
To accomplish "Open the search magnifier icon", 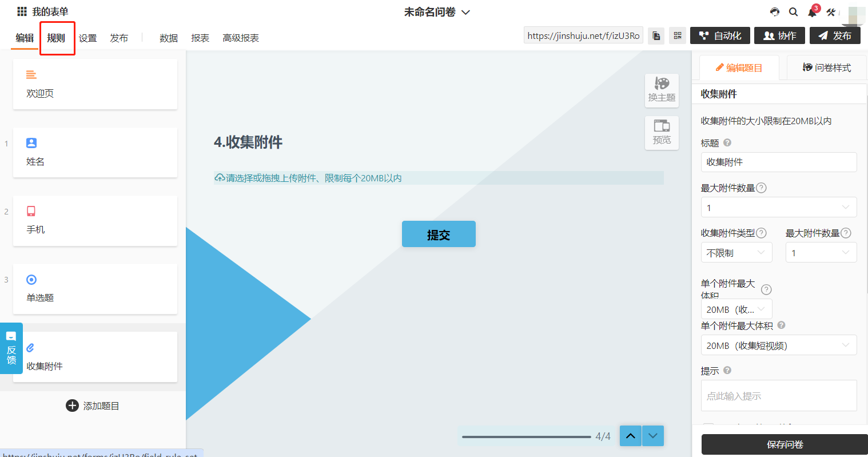I will tap(793, 12).
